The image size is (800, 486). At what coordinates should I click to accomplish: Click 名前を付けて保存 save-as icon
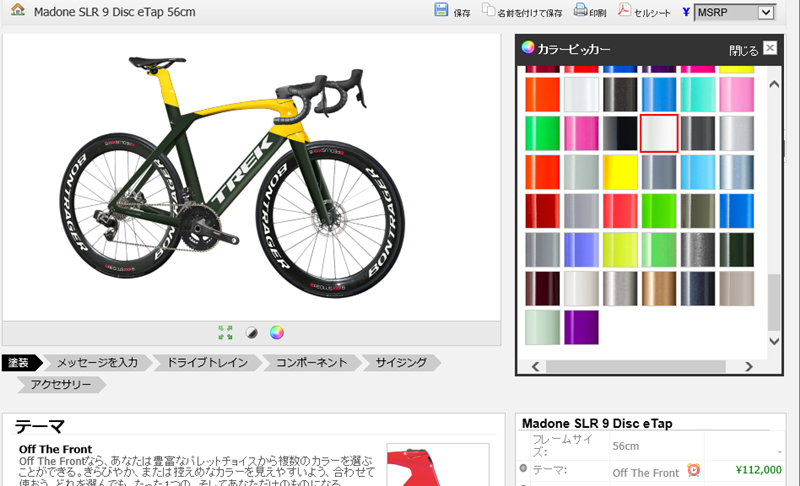click(x=488, y=10)
